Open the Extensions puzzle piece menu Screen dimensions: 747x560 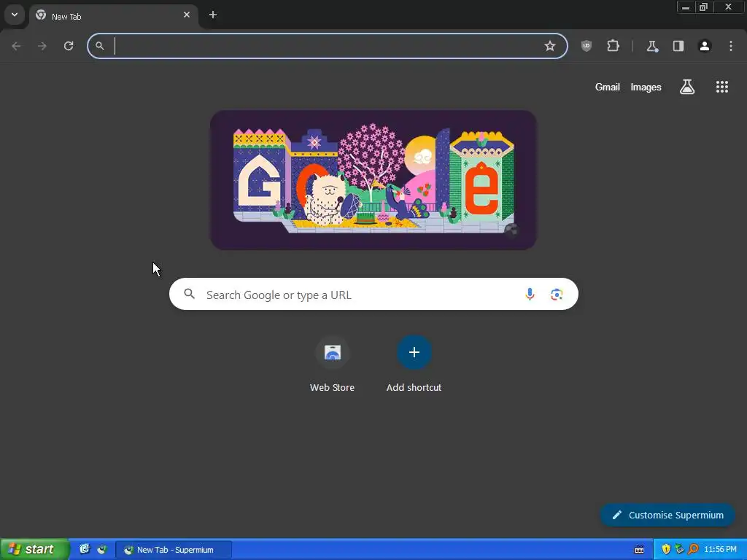(613, 46)
